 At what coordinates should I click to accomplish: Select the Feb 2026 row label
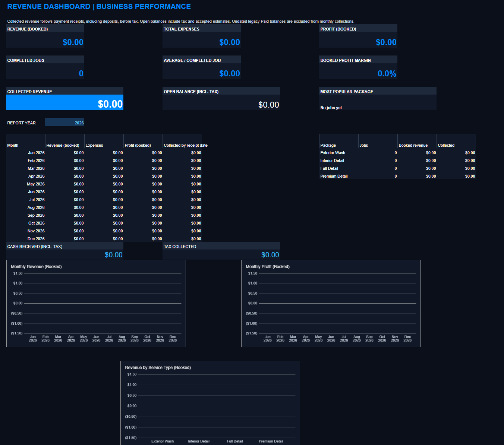coord(36,160)
